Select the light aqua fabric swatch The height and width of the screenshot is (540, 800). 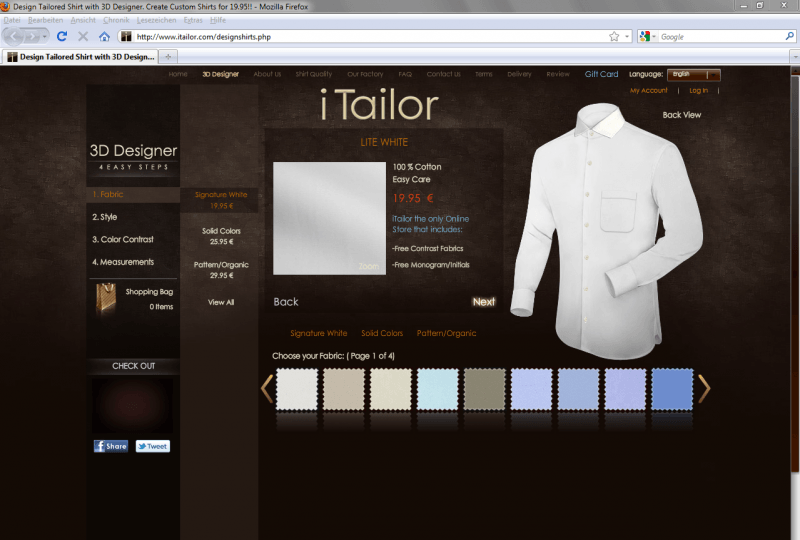point(438,389)
